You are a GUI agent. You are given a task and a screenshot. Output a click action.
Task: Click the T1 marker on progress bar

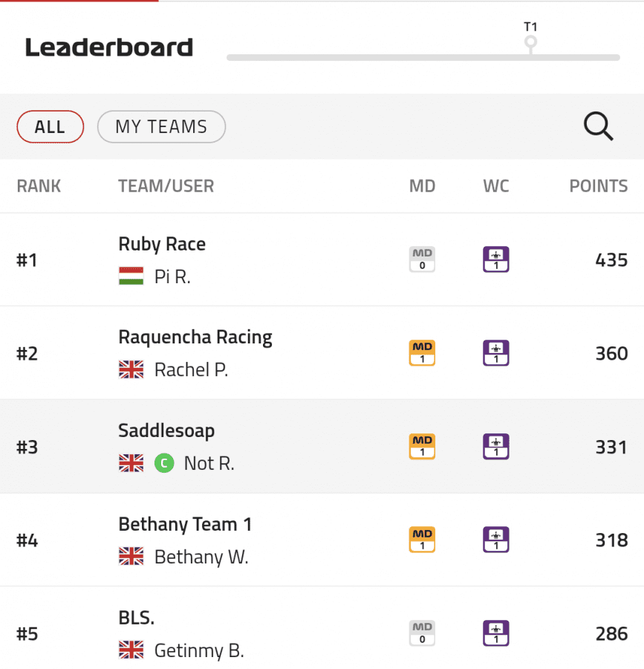(x=530, y=42)
